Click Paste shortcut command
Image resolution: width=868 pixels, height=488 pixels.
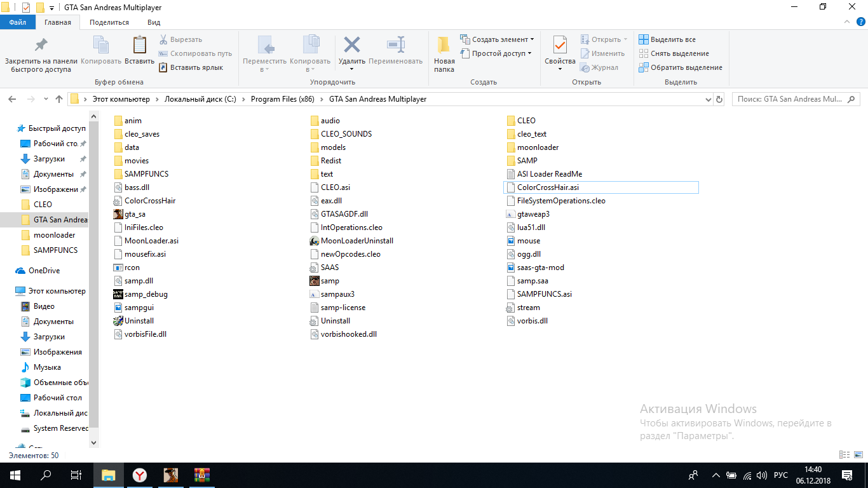191,67
